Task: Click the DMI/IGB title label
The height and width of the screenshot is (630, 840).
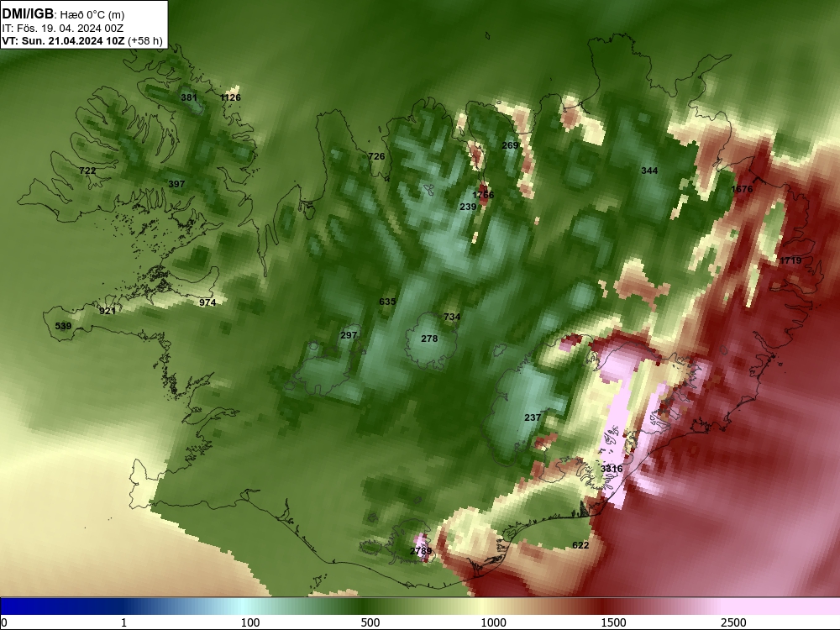Action: coord(28,14)
